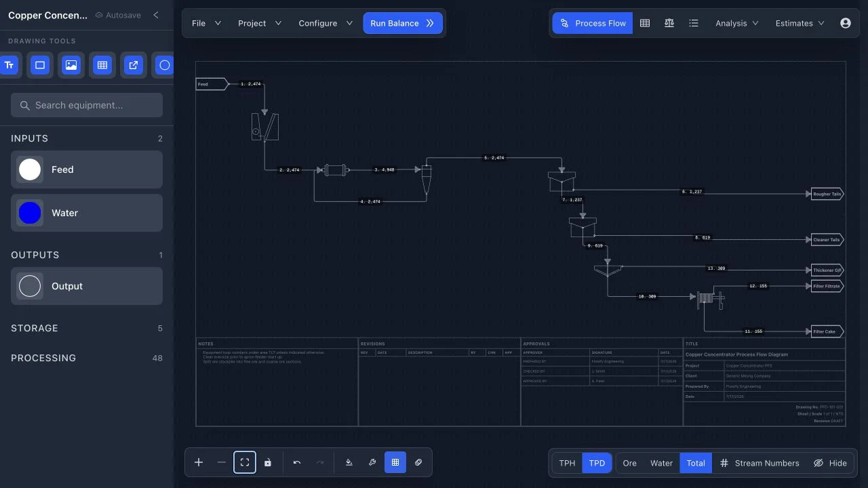Focus the Search equipment field
This screenshot has height=488, width=868.
coord(87,105)
